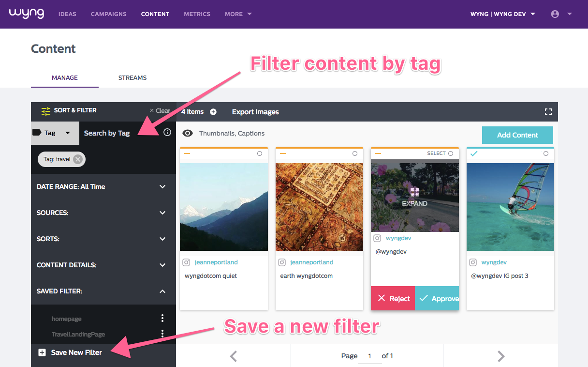The image size is (588, 367).
Task: Click the '@wyngdev IG post 3' caption
Action: pyautogui.click(x=500, y=276)
